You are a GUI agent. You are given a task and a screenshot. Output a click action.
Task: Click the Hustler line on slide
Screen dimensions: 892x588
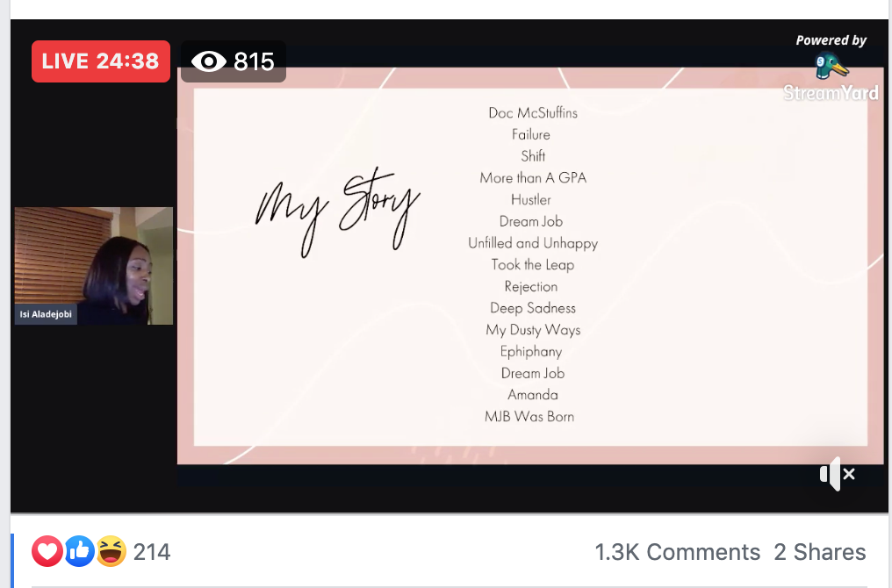coord(531,199)
